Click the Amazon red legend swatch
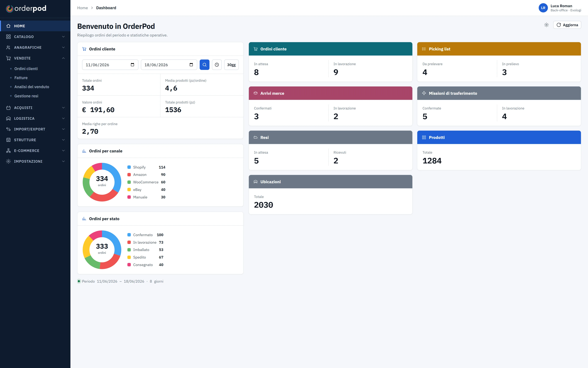Screen dimensions: 588x368 (x=129, y=175)
